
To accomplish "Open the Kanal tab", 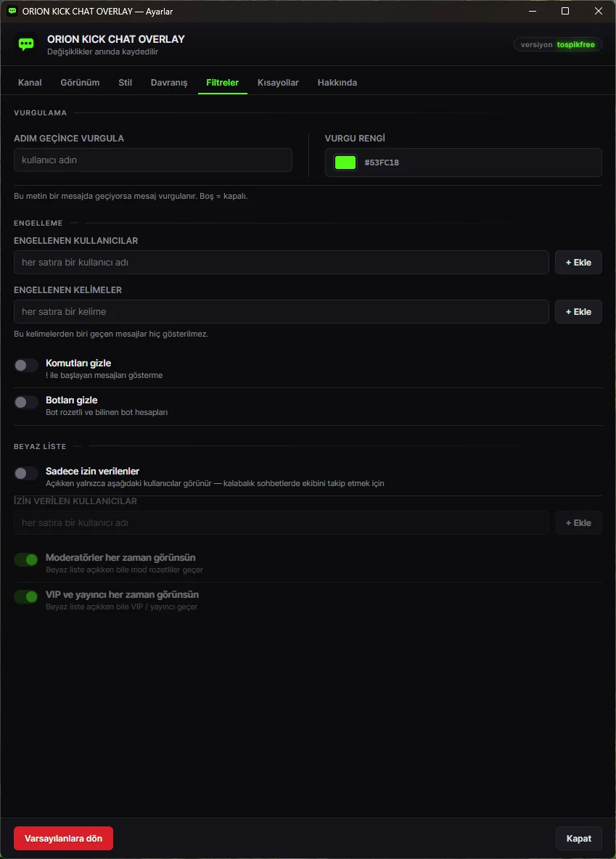I will 30,83.
